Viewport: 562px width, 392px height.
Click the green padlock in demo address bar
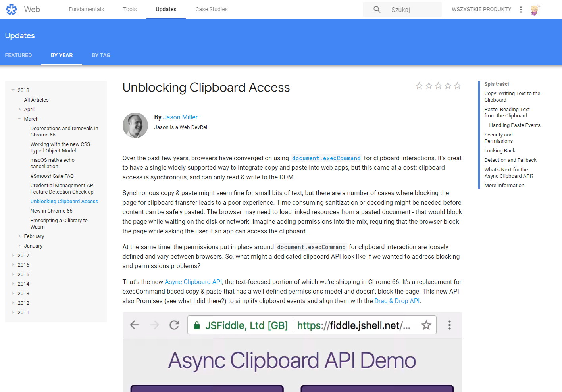pos(196,325)
